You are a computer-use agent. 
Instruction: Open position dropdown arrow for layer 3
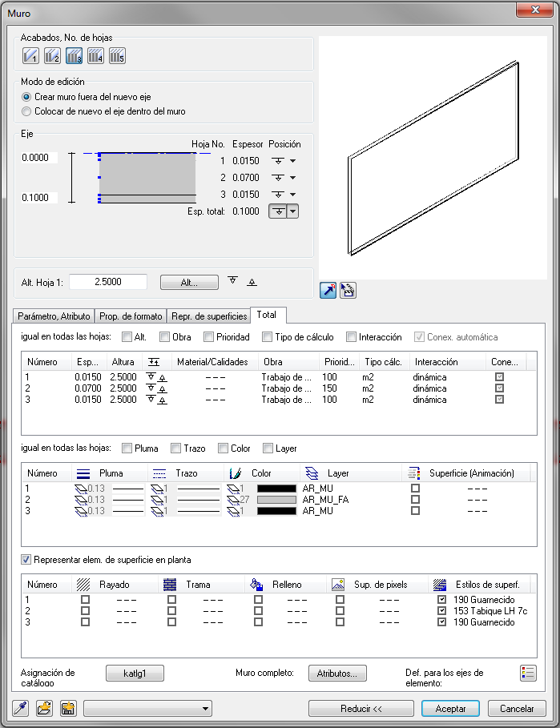[x=293, y=195]
